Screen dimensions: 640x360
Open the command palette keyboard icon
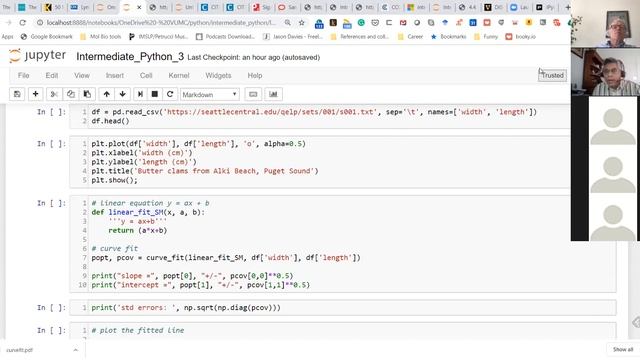coord(253,94)
